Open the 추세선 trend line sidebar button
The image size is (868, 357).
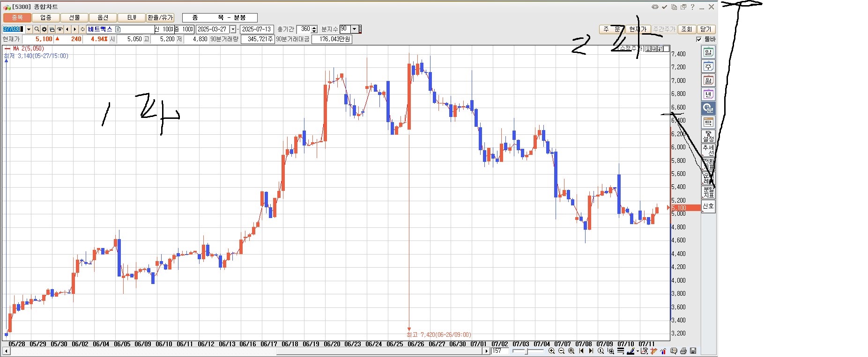click(x=708, y=151)
